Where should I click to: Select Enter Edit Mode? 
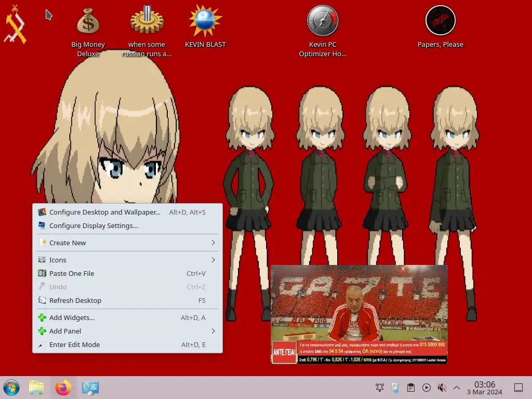click(128, 345)
